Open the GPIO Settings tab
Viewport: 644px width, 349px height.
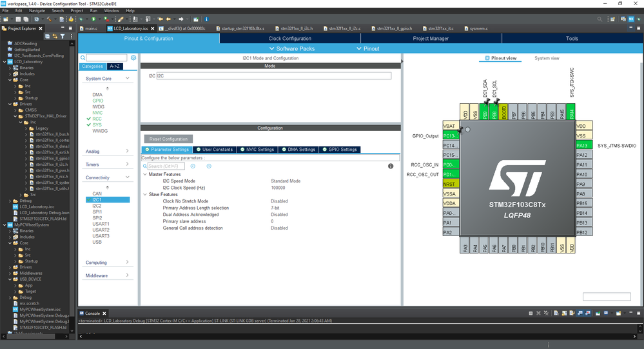pos(340,149)
